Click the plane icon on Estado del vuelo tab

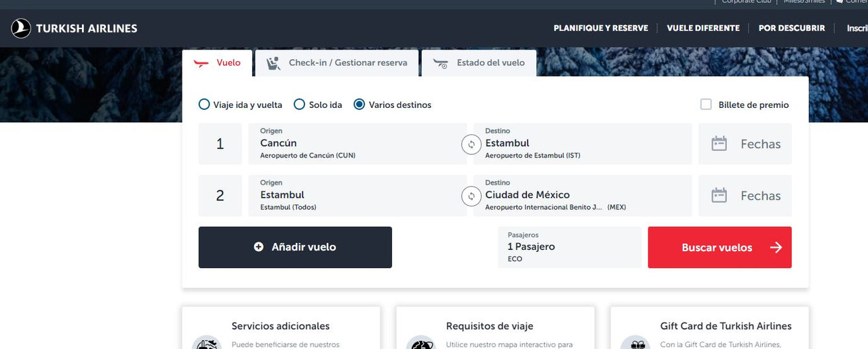tap(441, 64)
